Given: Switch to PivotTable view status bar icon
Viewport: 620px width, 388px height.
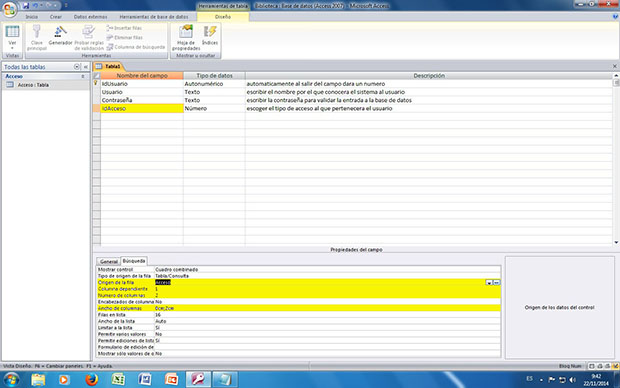Looking at the screenshot, I should coord(599,366).
